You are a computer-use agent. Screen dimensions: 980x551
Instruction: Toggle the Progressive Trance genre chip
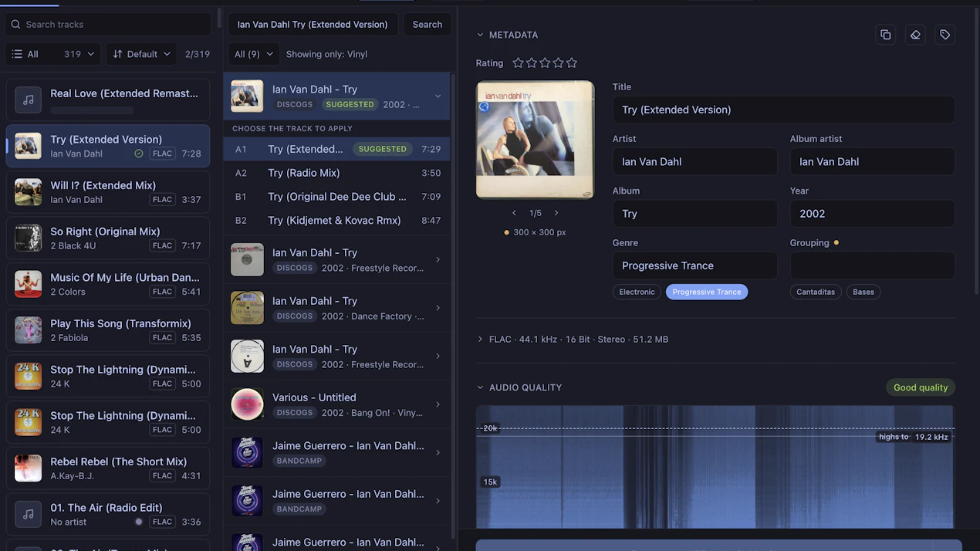coord(706,292)
